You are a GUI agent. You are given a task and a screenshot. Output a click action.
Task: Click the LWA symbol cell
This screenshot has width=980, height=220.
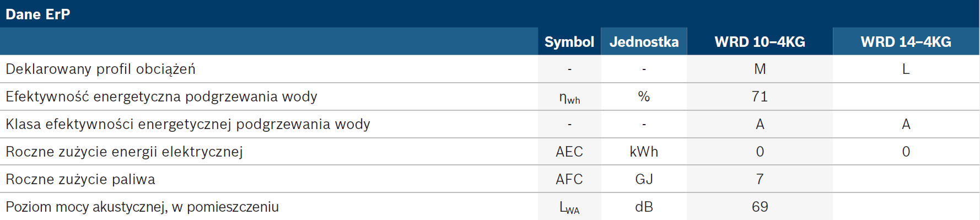569,207
